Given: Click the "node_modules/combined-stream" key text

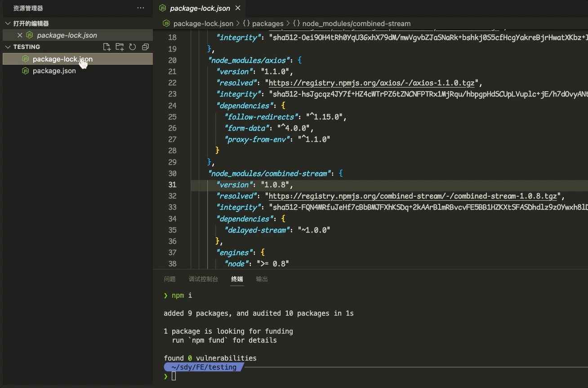Looking at the screenshot, I should point(271,173).
